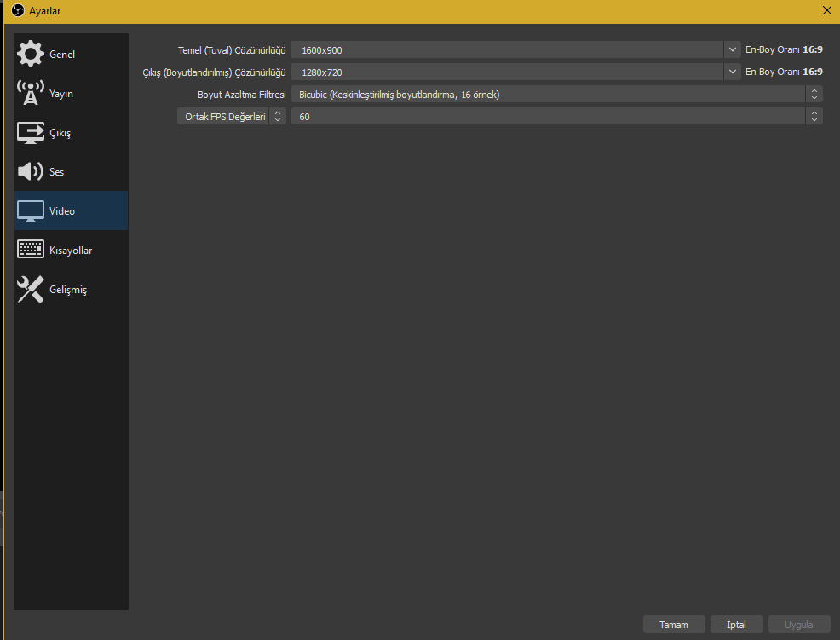This screenshot has width=840, height=640.
Task: Open the Gelişmiş tab label
Action: pyautogui.click(x=68, y=290)
